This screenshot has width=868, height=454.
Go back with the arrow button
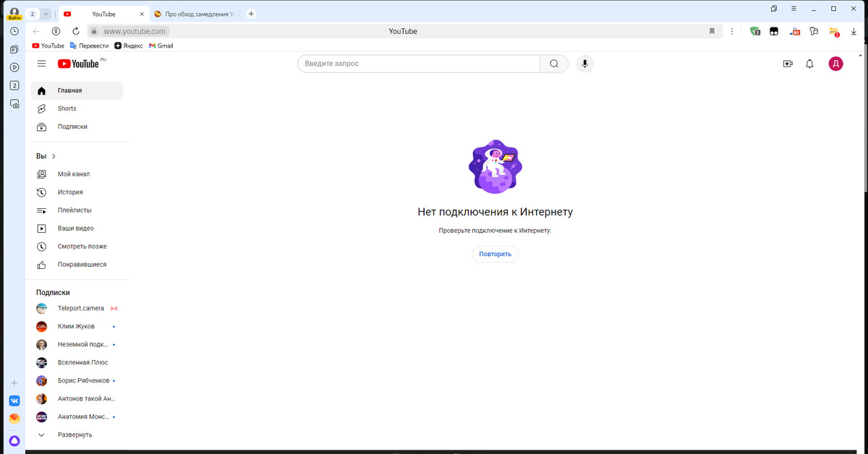[x=36, y=31]
